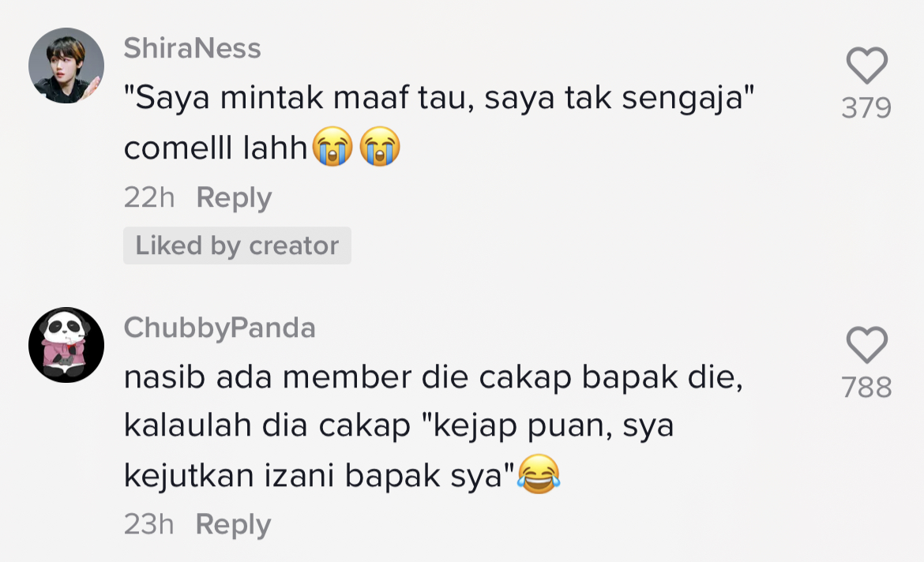
Task: Click the first crying emoji
Action: point(332,148)
